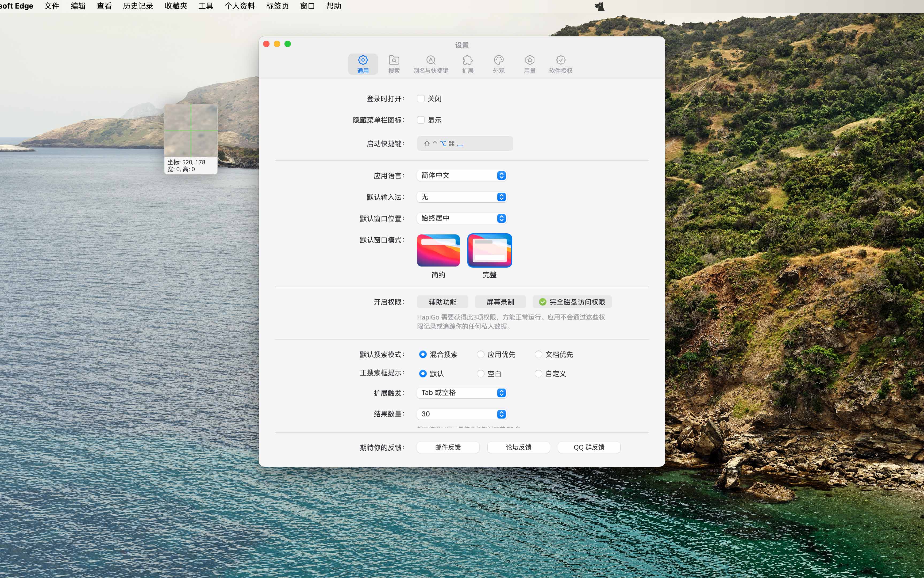Open the 软件授权 license tab
924x578 pixels.
click(x=560, y=64)
